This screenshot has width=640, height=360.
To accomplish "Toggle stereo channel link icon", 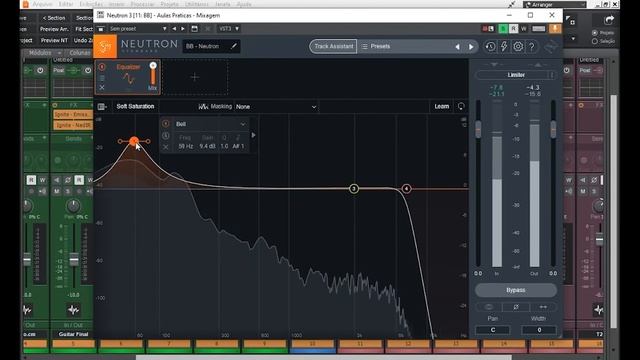I will pyautogui.click(x=489, y=307).
